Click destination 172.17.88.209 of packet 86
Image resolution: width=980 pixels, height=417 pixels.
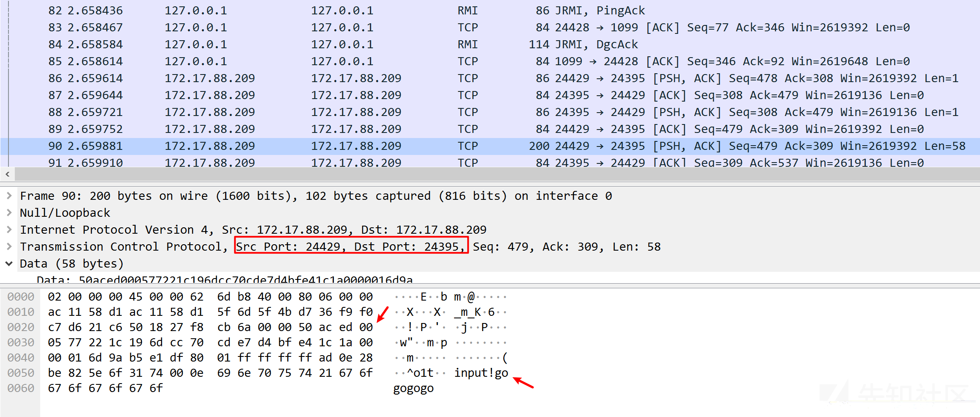pyautogui.click(x=356, y=78)
